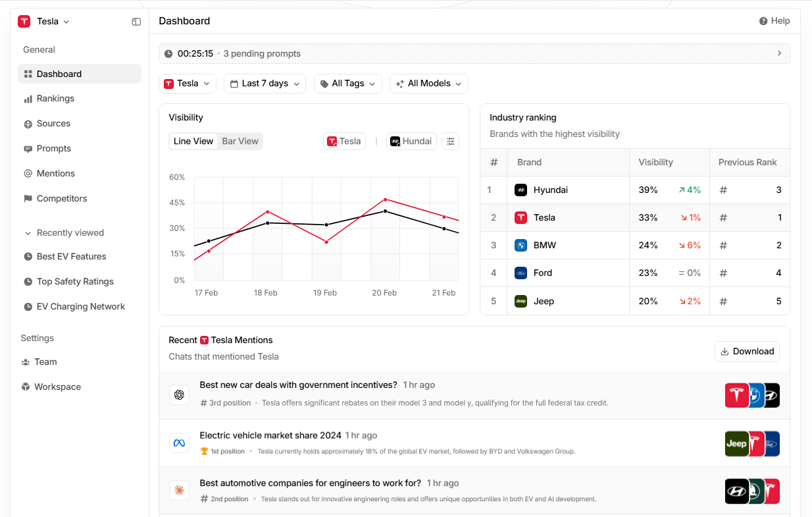Click the Ford logo in ranking table
The image size is (812, 517).
click(520, 273)
